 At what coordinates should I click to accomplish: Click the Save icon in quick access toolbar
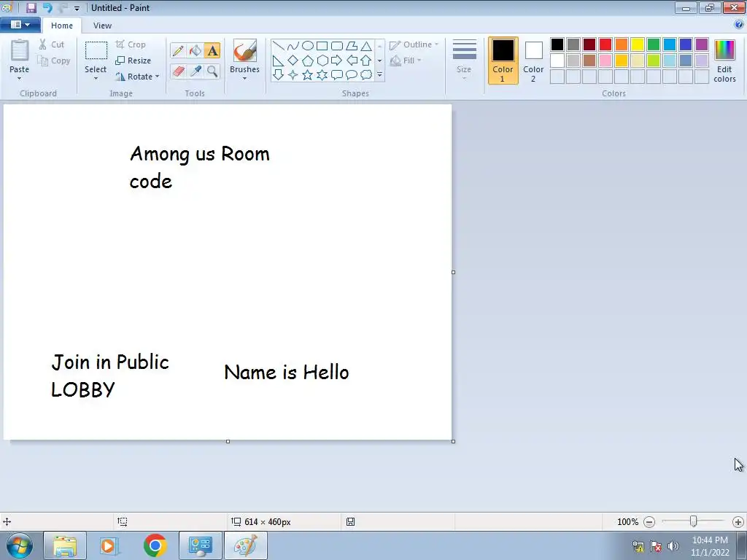31,8
